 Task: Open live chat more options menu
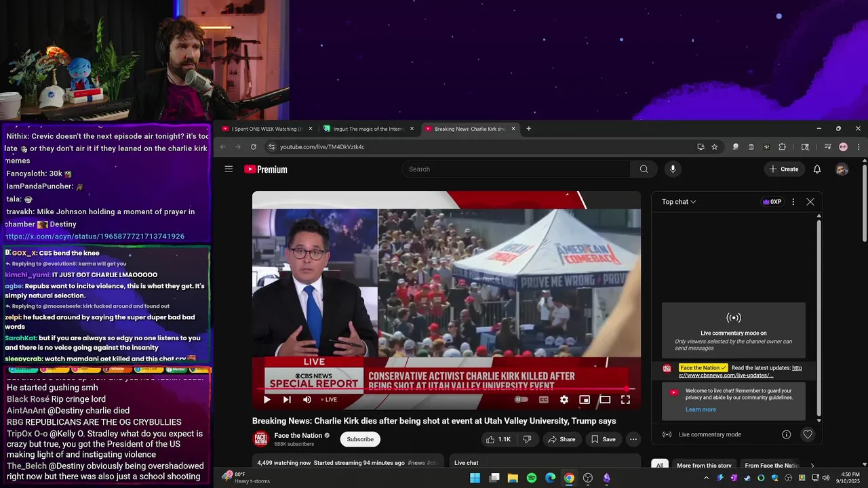point(793,202)
